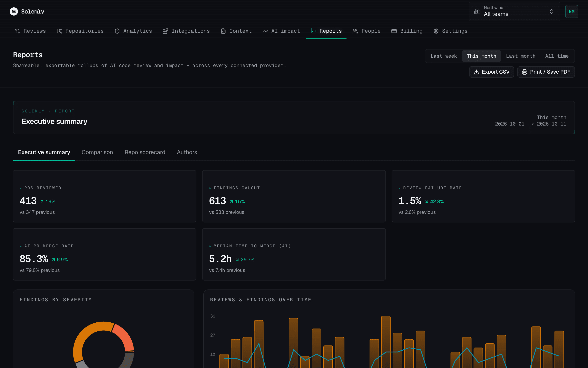Select the Last week range
Screen dimensions: 588x368
coord(444,56)
